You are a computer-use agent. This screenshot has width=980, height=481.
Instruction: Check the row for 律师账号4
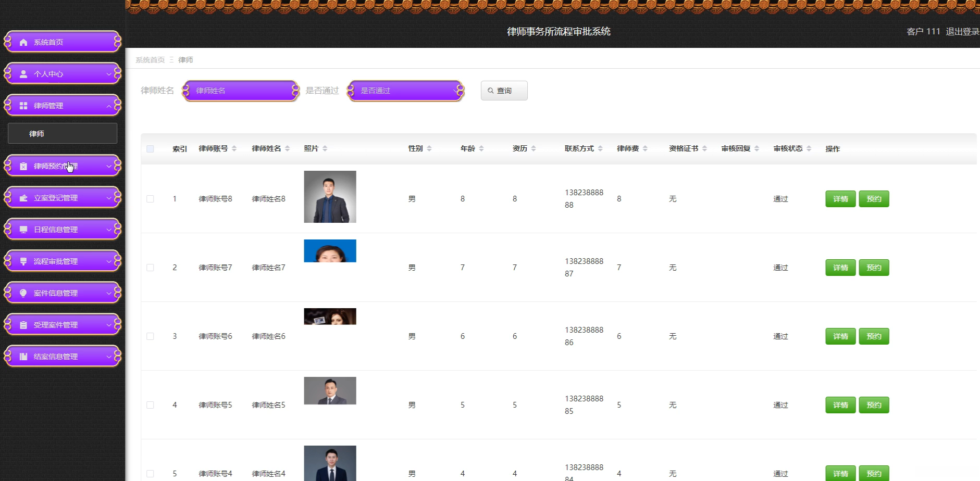[x=150, y=474]
